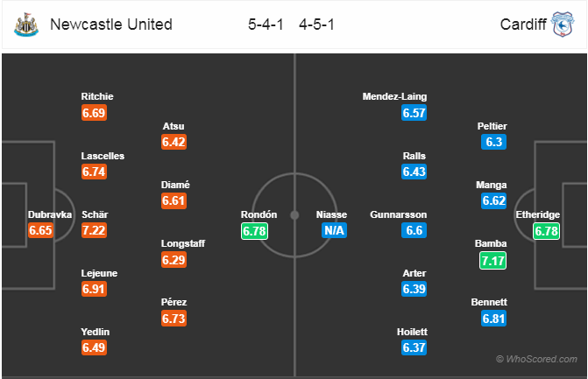Click Niasse's N/A rating badge
588x379 pixels.
pos(333,231)
